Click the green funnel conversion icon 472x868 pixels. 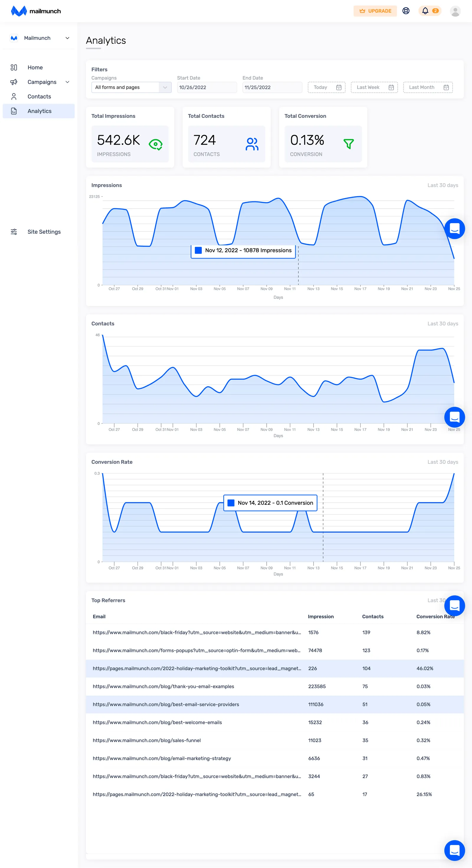coord(349,144)
